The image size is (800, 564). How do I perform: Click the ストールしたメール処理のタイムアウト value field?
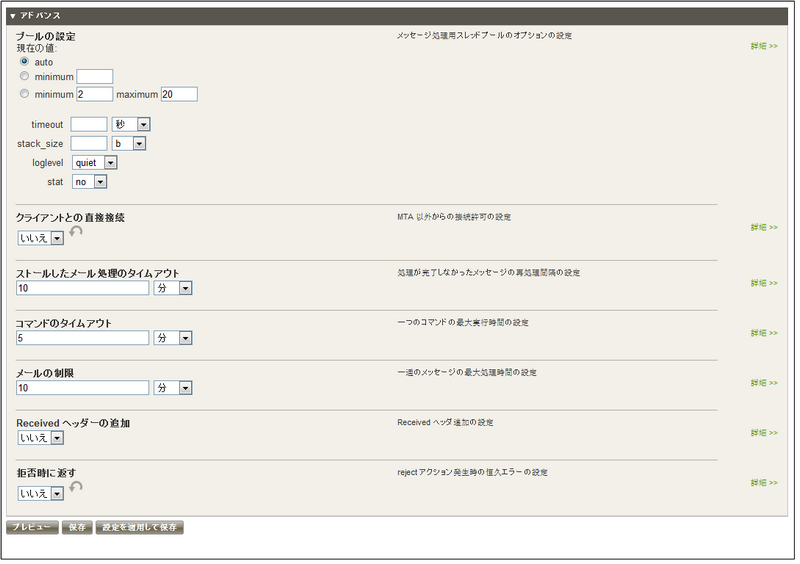(83, 288)
